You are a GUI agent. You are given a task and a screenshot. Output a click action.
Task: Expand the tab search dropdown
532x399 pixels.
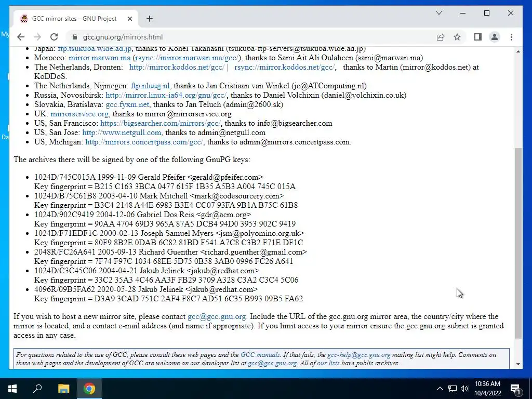point(438,13)
